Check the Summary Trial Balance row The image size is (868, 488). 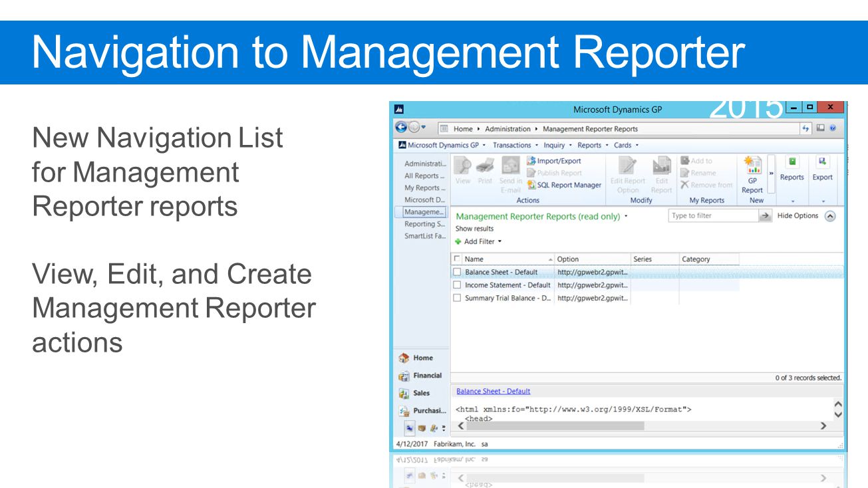(x=457, y=299)
